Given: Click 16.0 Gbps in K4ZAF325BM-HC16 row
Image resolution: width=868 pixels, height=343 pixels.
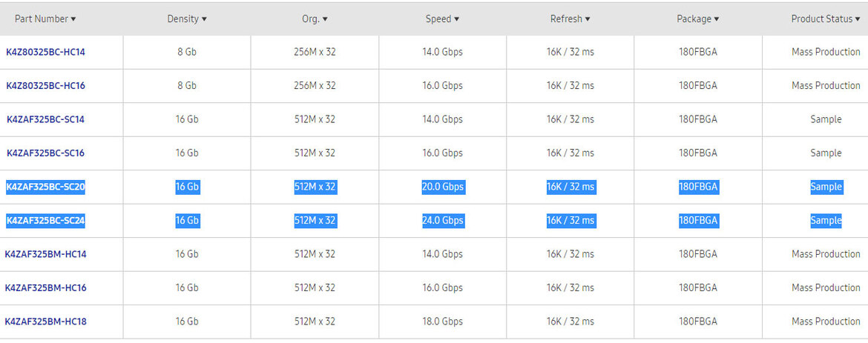Looking at the screenshot, I should coord(442,288).
